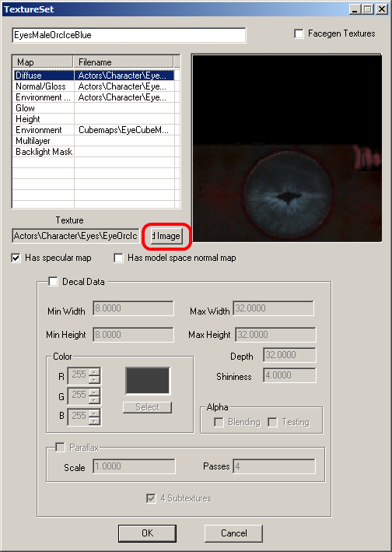Viewport: 392px width, 552px height.
Task: Toggle the Alpha Testing checkbox
Action: tap(272, 422)
